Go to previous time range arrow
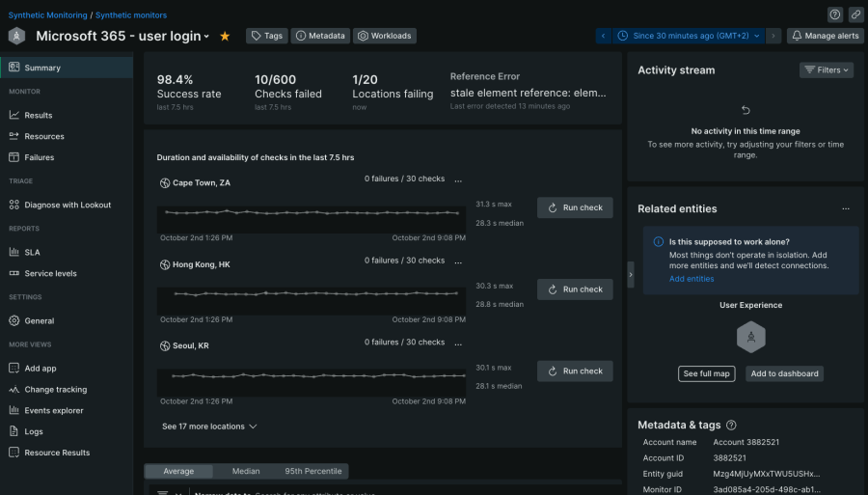 pos(604,36)
